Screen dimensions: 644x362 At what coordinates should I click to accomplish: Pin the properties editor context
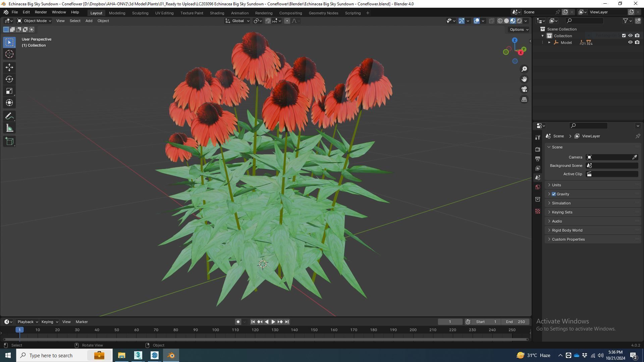638,136
